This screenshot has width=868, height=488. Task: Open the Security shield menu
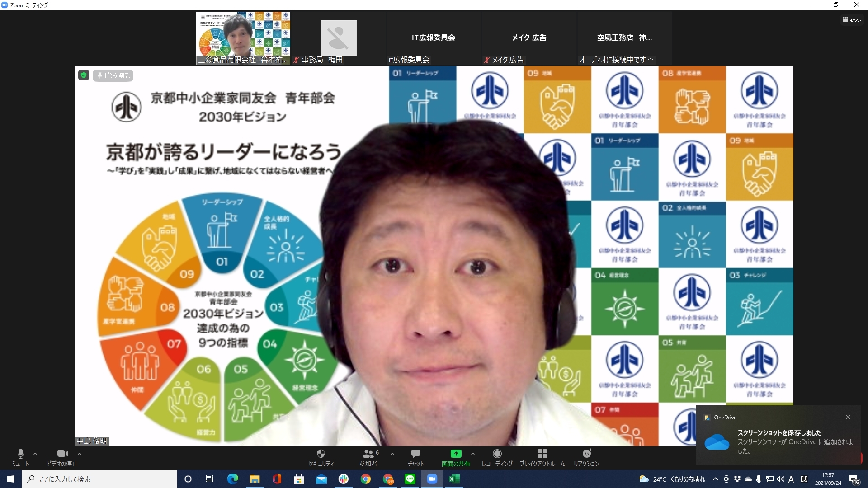(321, 457)
